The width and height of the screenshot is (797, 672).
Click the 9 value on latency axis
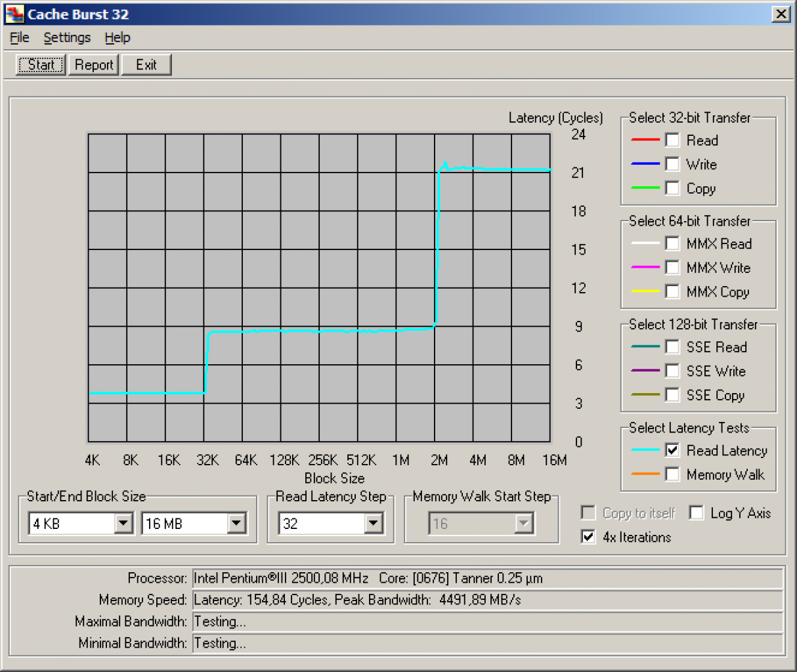coord(578,327)
